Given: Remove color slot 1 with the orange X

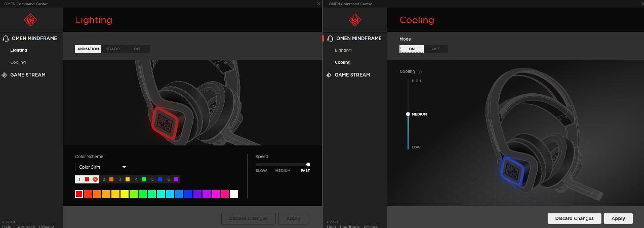Looking at the screenshot, I should pos(95,179).
